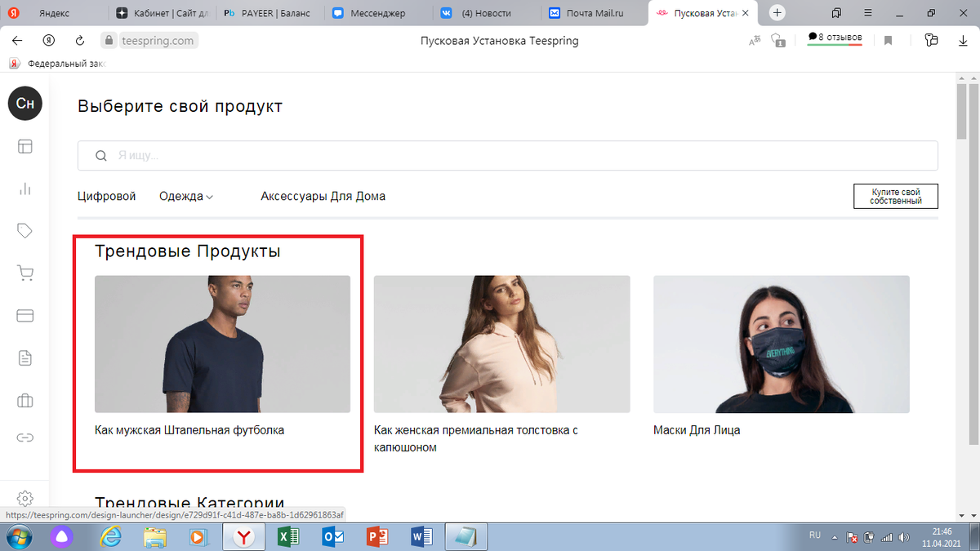Select the Аксессуары Для Дома category
The width and height of the screenshot is (980, 551).
[323, 196]
